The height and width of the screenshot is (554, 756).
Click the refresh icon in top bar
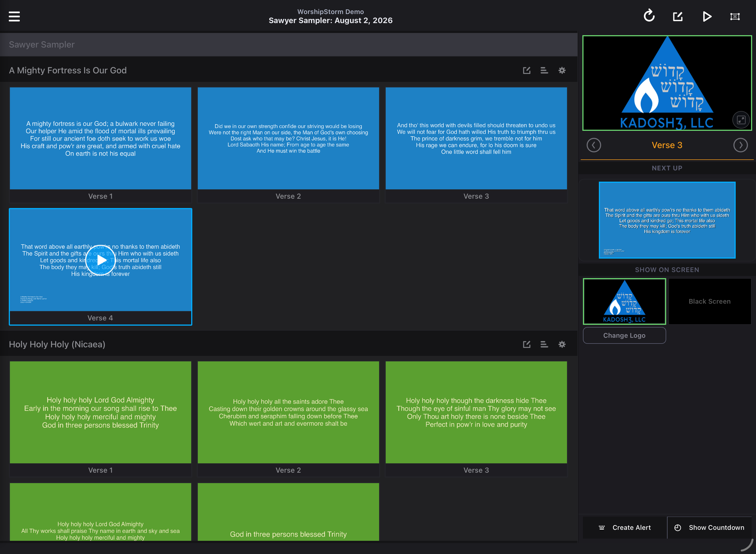[649, 16]
